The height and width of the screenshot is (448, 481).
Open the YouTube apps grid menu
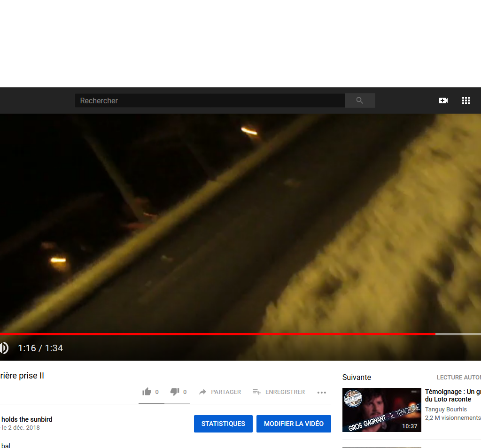(465, 100)
